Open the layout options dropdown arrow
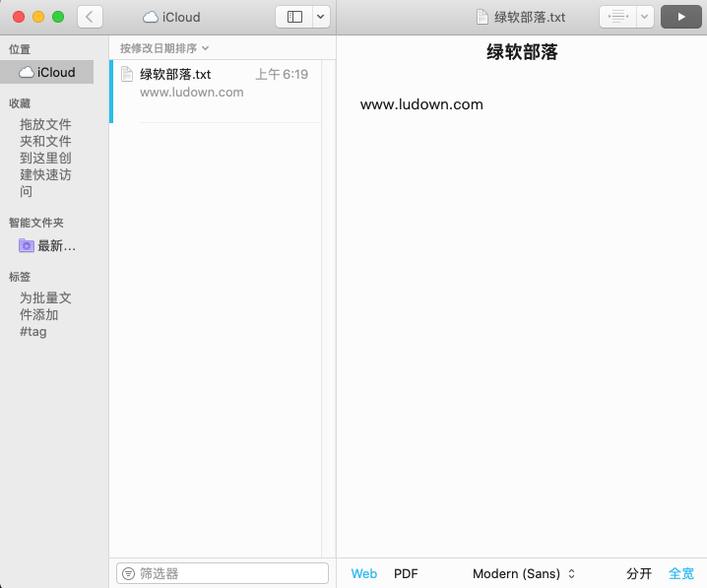The image size is (707, 588). point(321,17)
